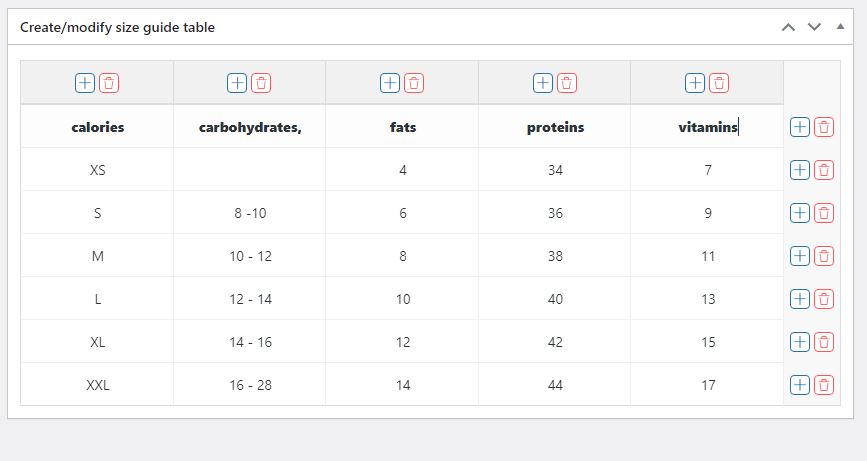Delete the M size row

point(824,256)
